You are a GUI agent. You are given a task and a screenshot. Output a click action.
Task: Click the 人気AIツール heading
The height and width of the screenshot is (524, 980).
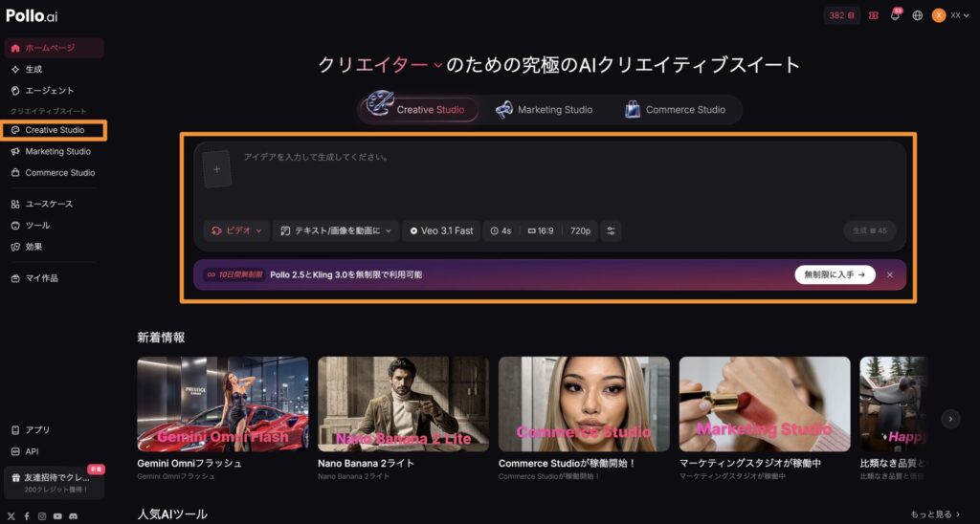172,514
